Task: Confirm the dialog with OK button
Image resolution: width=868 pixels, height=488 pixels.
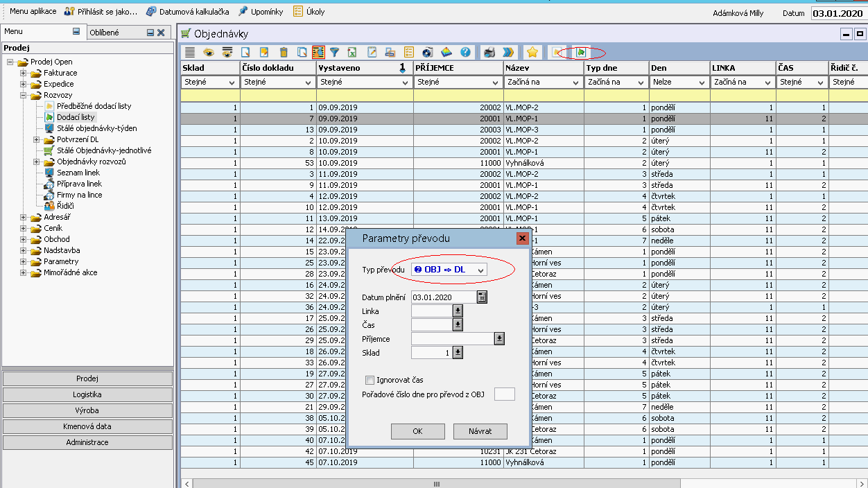Action: (417, 431)
